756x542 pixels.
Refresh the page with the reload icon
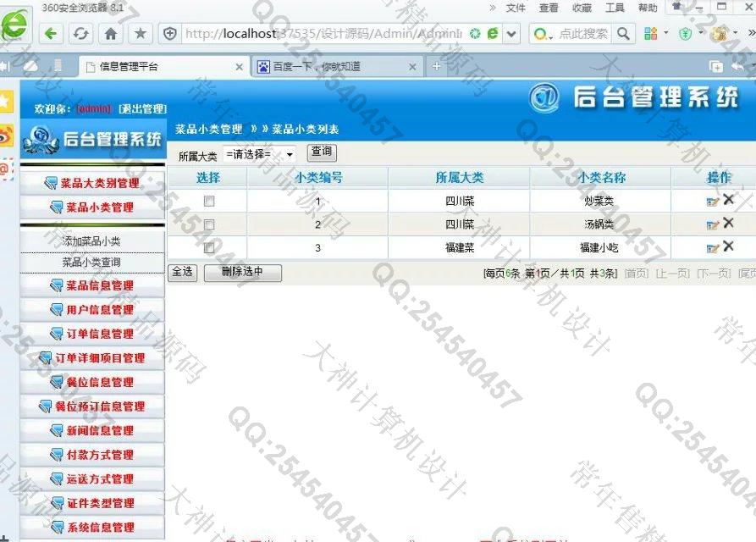81,34
